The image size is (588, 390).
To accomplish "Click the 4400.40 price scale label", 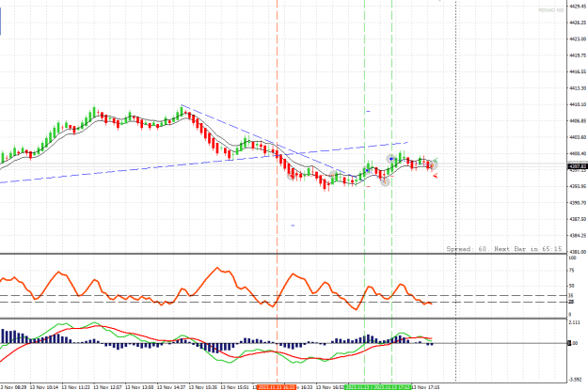I will (x=578, y=153).
